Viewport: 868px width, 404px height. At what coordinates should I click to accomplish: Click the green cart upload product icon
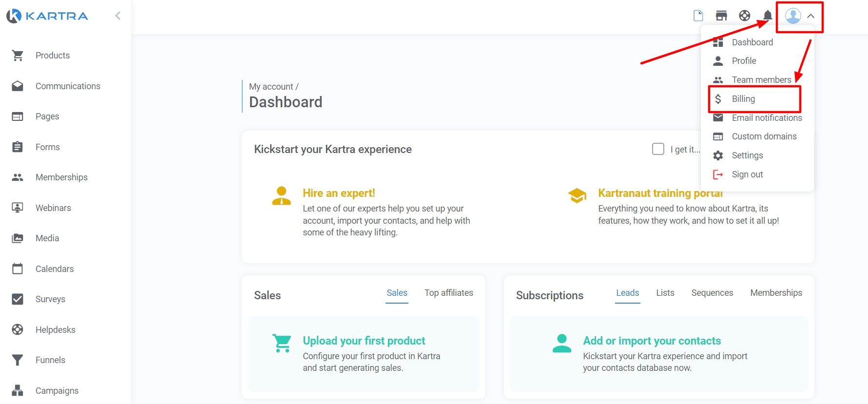tap(282, 343)
